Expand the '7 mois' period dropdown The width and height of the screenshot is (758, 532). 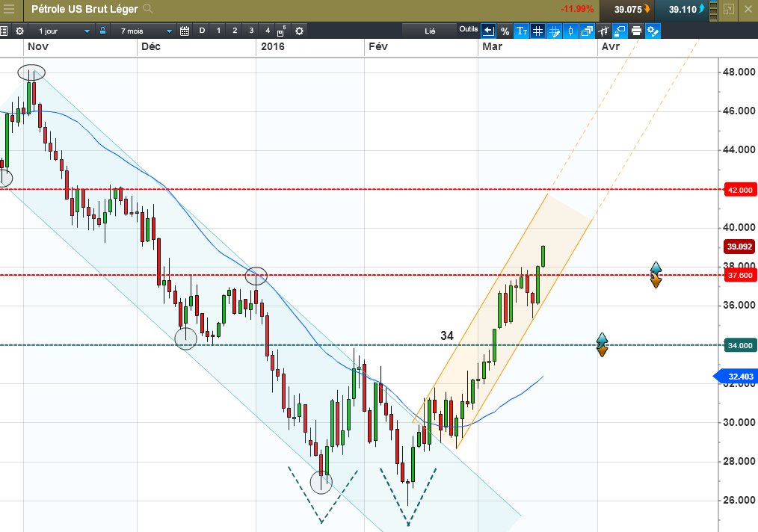click(x=169, y=31)
